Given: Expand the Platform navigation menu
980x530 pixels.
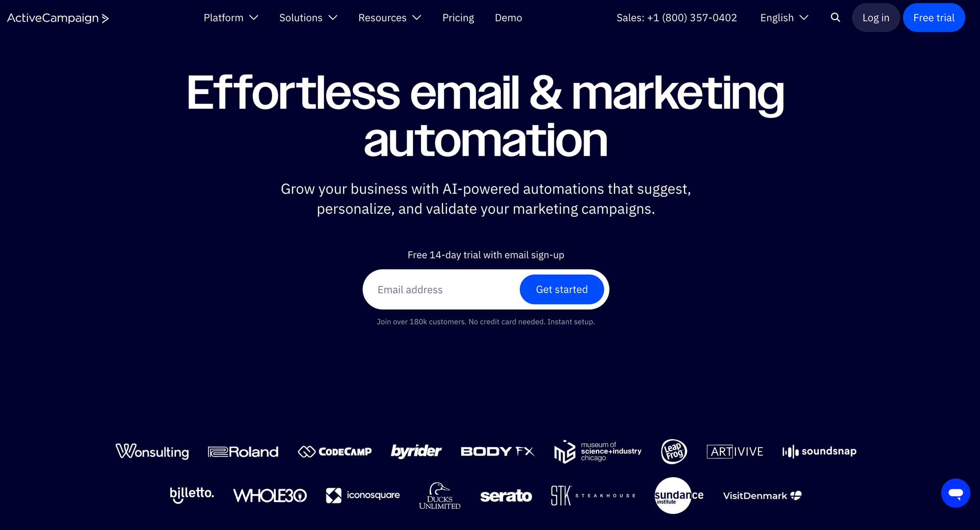Looking at the screenshot, I should [x=228, y=18].
